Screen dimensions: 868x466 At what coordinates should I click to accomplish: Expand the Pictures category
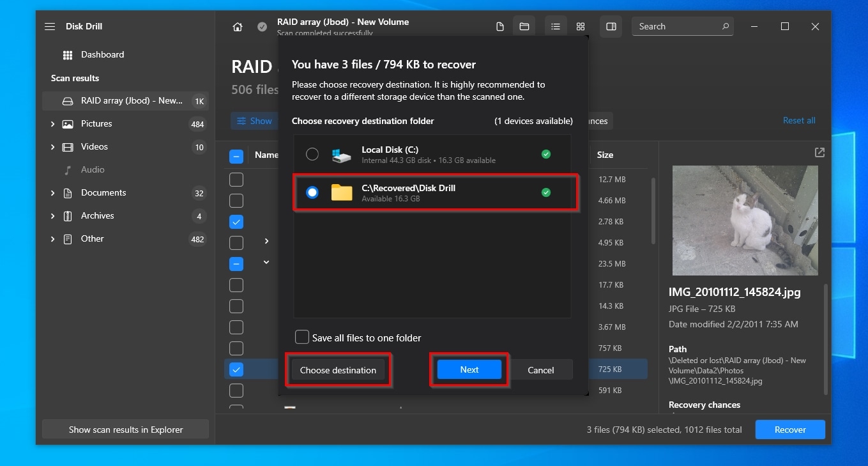click(52, 124)
